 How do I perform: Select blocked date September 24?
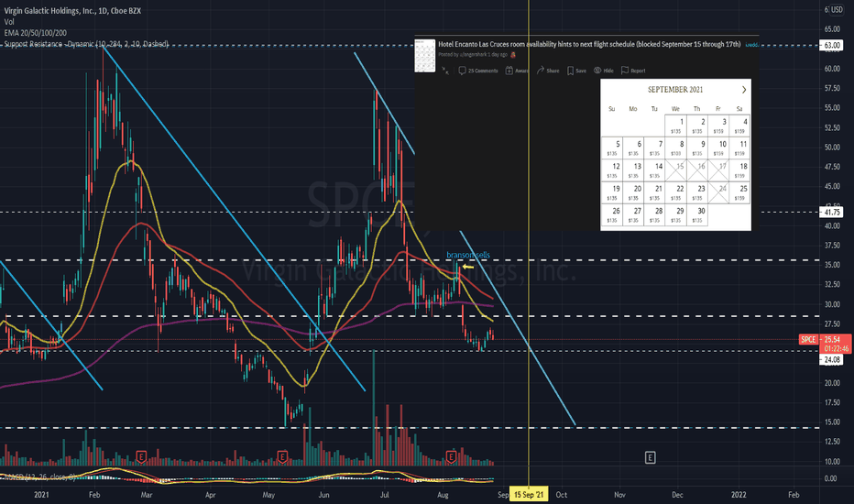pos(717,192)
